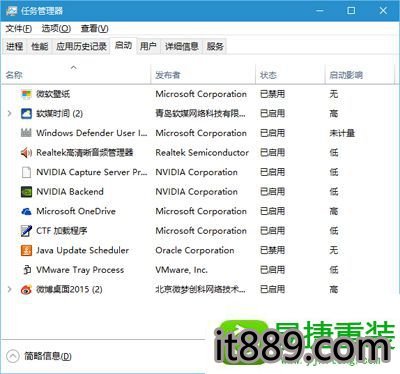
Task: Click the NVIDIA Capture Server blank file icon
Action: [x=26, y=172]
